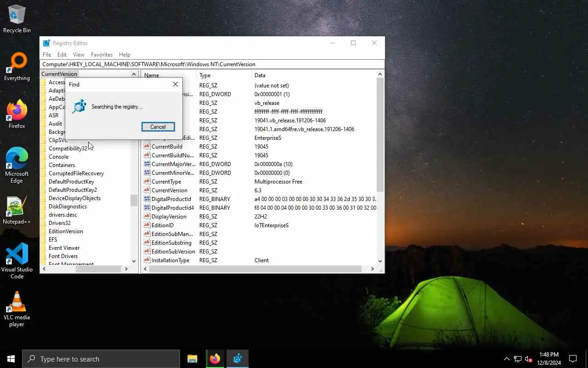This screenshot has height=368, width=588.
Task: Sort values by the Type column header
Action: pyautogui.click(x=224, y=75)
